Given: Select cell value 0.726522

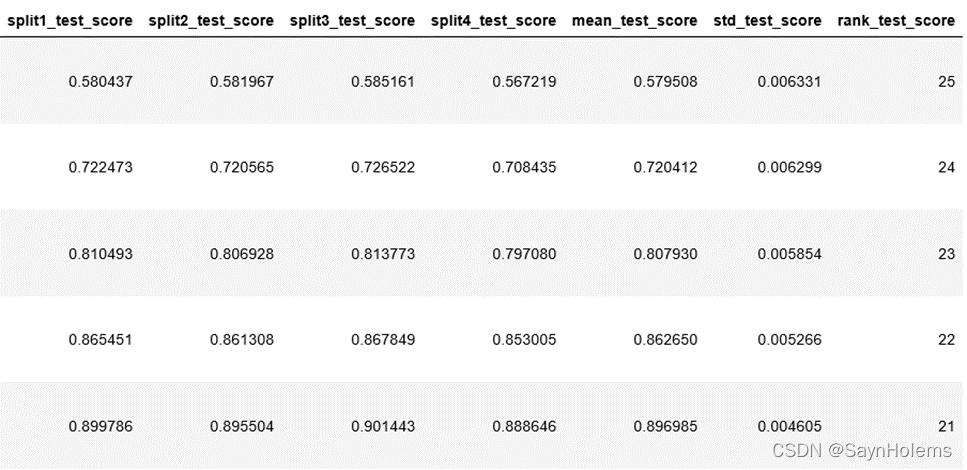Looking at the screenshot, I should tap(383, 167).
